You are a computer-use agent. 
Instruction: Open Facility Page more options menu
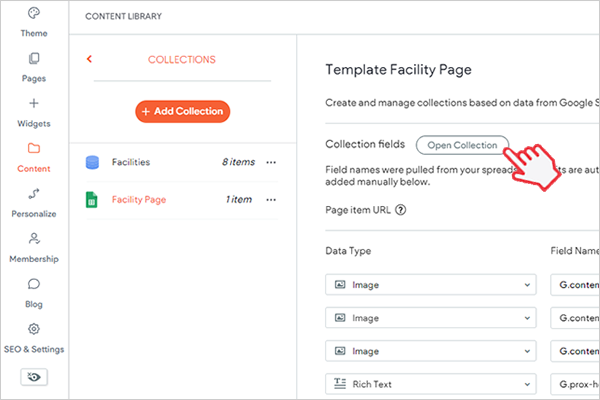coord(271,199)
